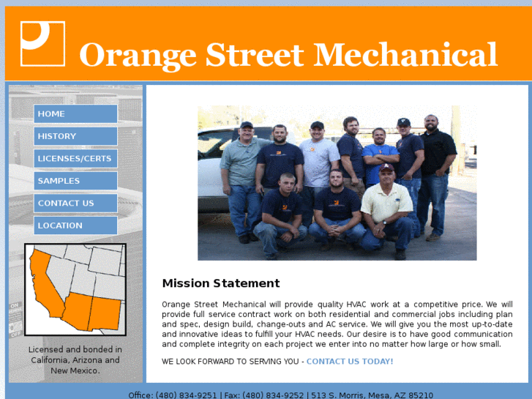532x399 pixels.
Task: Click the Mission Statement heading
Action: click(x=221, y=283)
